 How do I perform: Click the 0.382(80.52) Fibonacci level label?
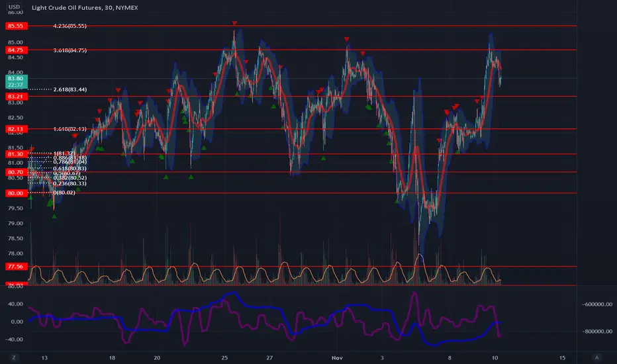(70, 178)
